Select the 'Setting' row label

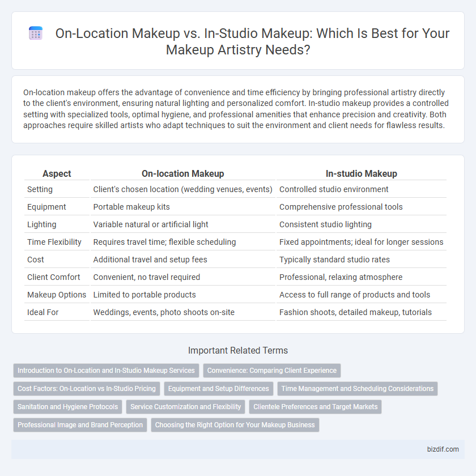point(40,189)
